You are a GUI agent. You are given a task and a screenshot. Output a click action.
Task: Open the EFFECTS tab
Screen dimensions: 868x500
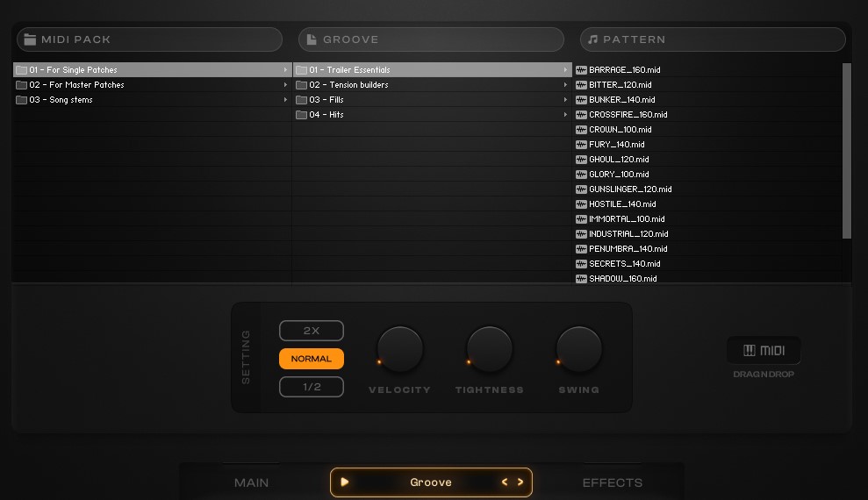[x=612, y=482]
